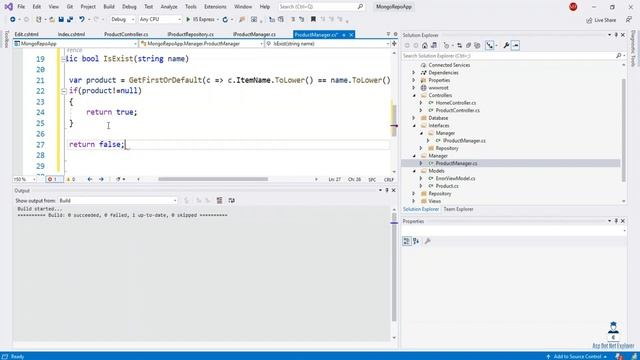Click the browser refresh icon in toolbar
This screenshot has width=640, height=360.
click(225, 19)
